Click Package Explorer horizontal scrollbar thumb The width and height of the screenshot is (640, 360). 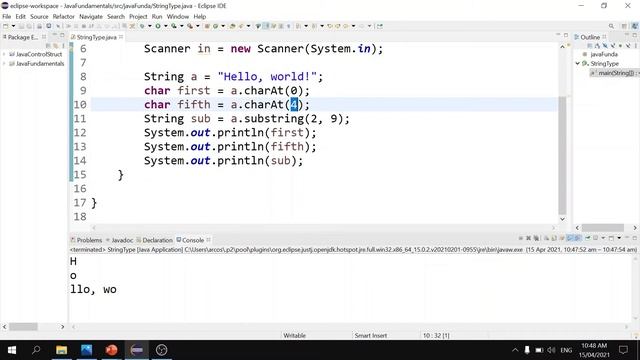[x=23, y=327]
